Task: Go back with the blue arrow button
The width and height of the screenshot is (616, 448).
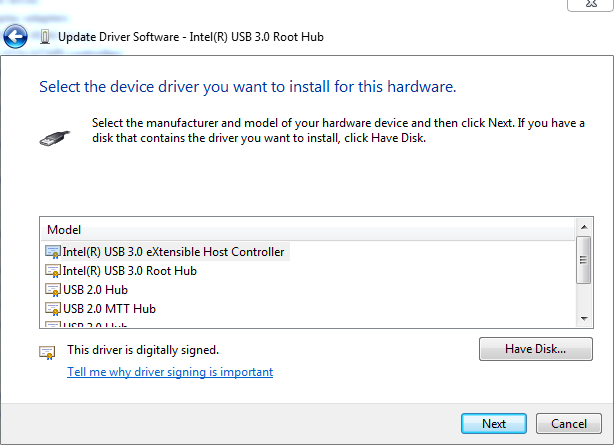Action: click(15, 37)
